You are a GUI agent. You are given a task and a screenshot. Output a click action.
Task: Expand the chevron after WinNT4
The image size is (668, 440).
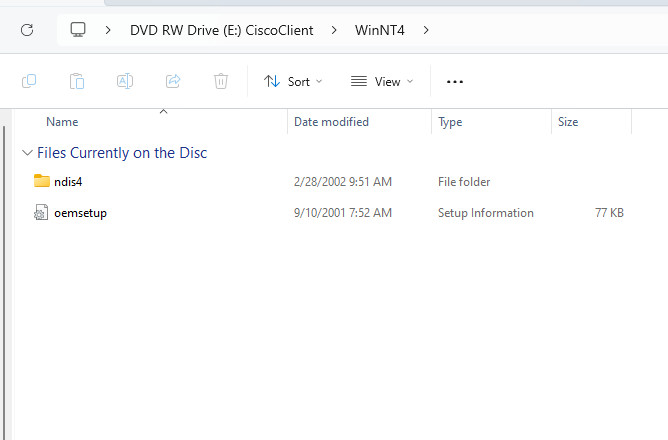[427, 30]
